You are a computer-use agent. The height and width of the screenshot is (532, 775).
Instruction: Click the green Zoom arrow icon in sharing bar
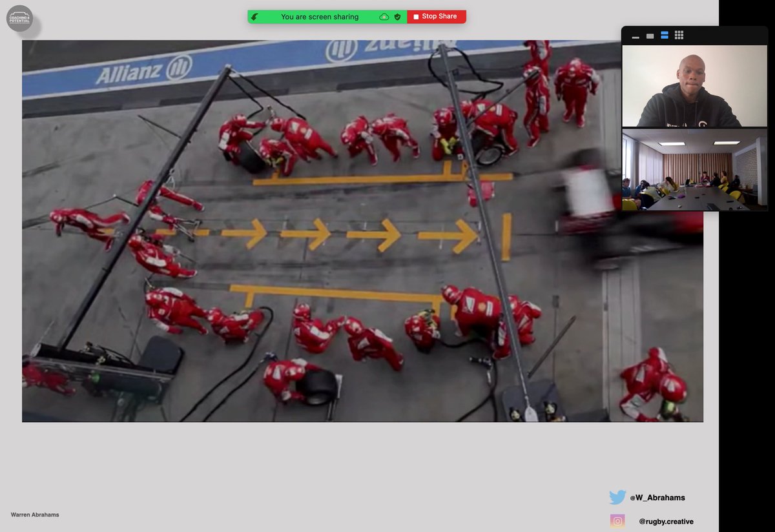pyautogui.click(x=255, y=17)
